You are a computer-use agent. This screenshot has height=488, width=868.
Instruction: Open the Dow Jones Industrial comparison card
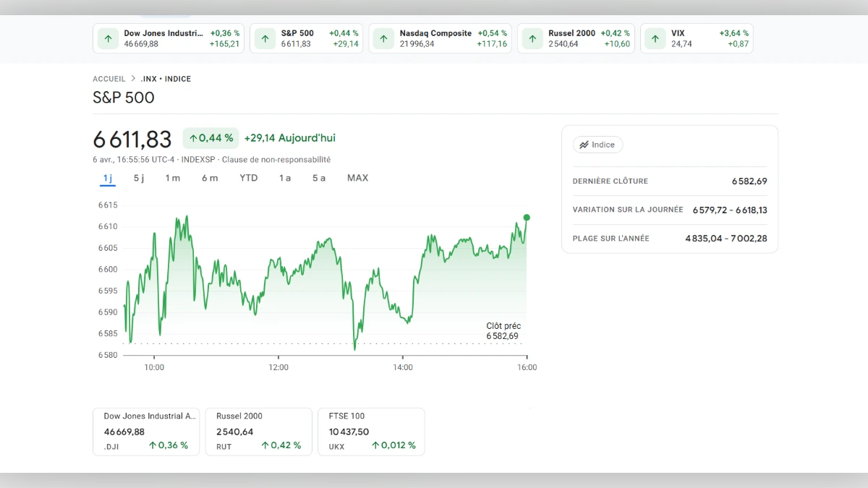coord(146,431)
